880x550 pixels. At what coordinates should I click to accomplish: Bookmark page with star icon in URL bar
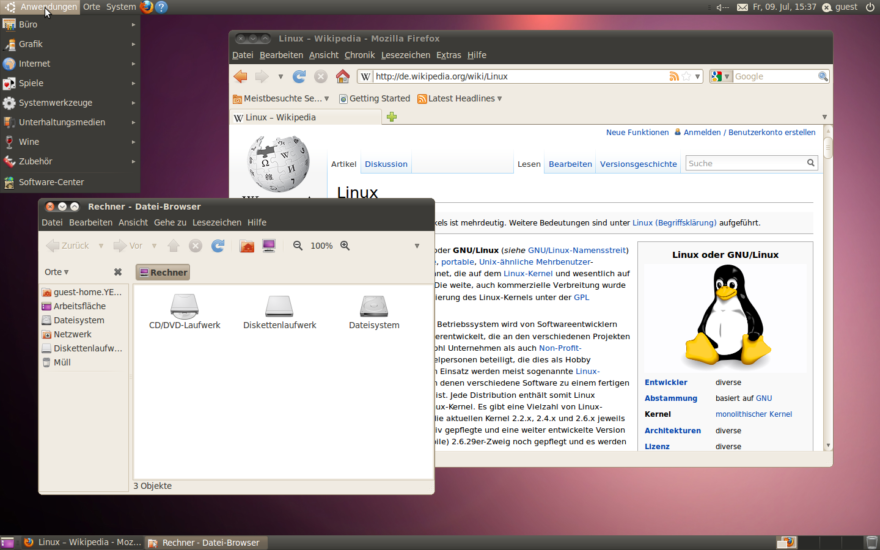click(686, 76)
